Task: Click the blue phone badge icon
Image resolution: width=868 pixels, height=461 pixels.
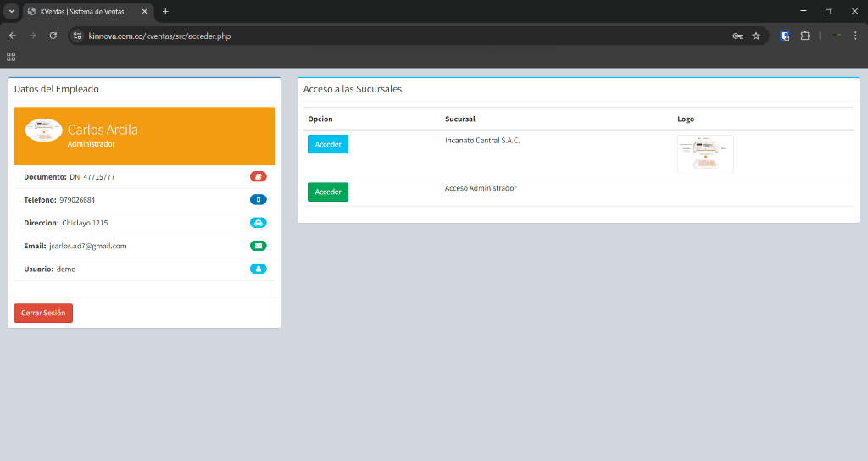Action: click(x=258, y=200)
